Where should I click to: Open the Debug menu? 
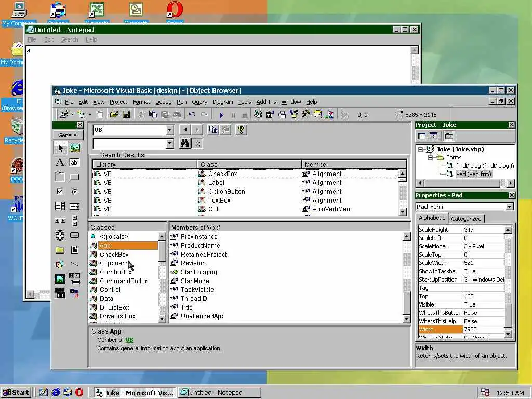163,102
